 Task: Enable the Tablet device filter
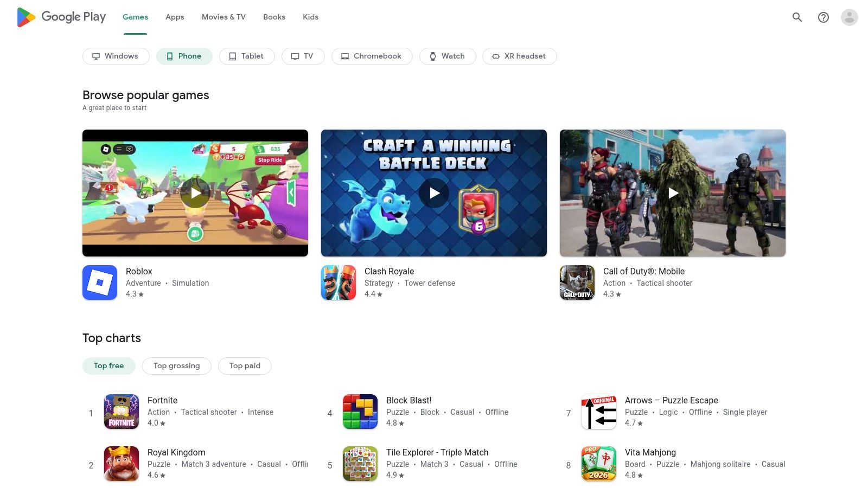(x=247, y=56)
